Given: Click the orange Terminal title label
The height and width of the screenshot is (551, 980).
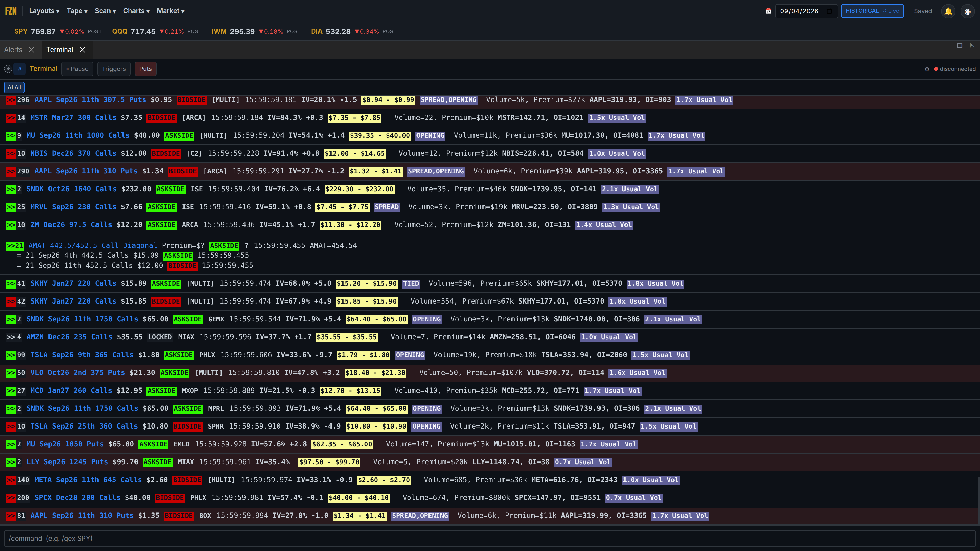Looking at the screenshot, I should (43, 69).
